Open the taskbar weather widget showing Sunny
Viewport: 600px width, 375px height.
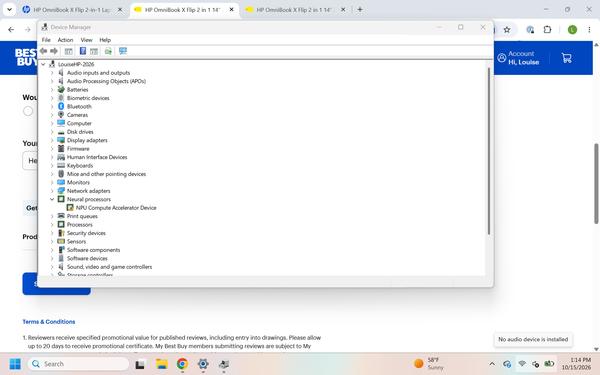point(429,364)
